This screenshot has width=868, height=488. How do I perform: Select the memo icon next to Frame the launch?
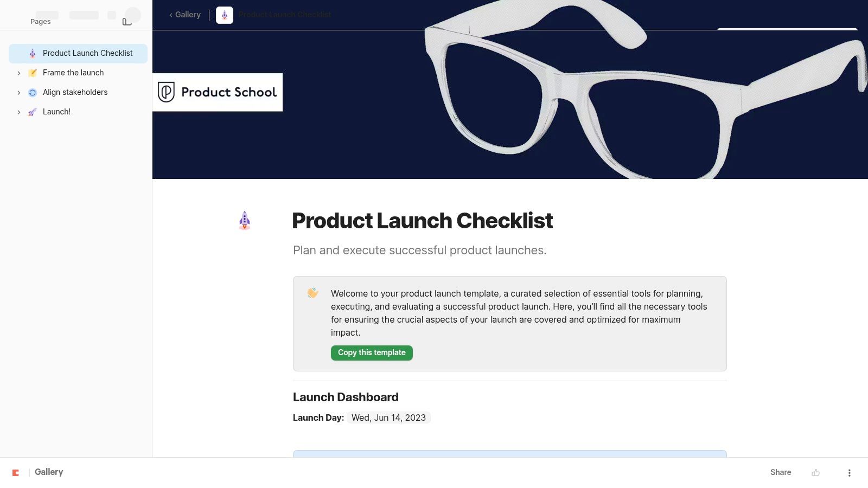pyautogui.click(x=33, y=72)
